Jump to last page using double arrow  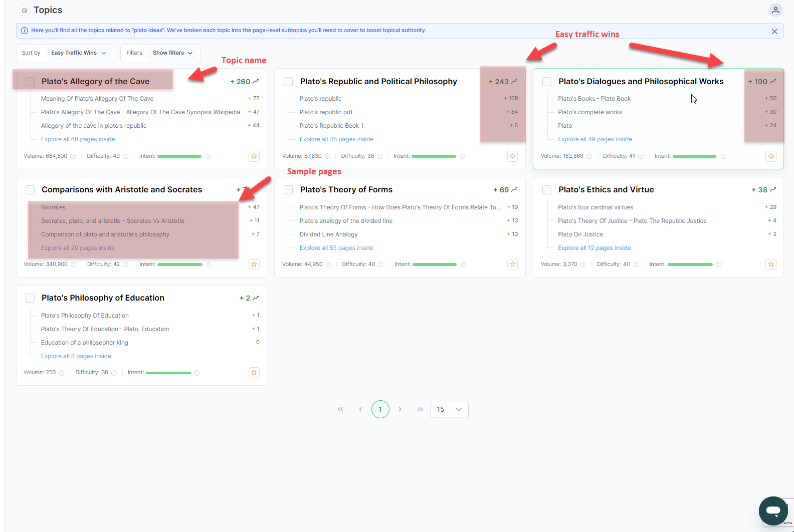(420, 410)
